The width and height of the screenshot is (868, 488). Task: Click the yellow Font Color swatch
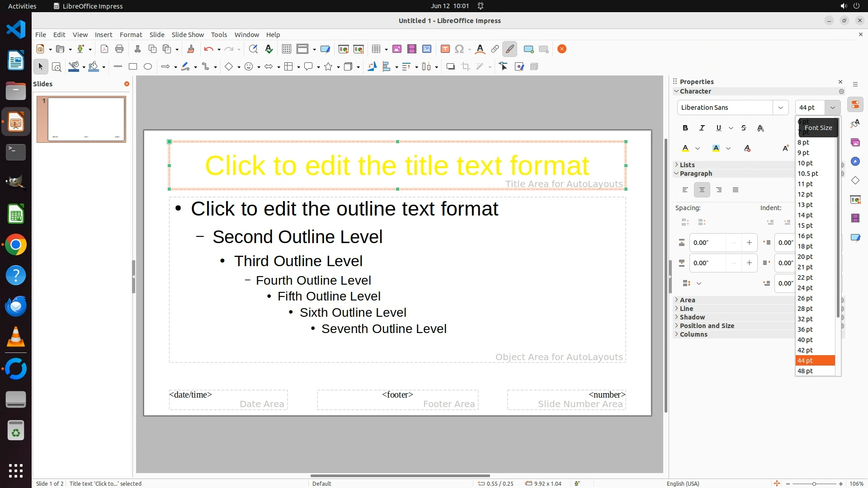(x=685, y=149)
